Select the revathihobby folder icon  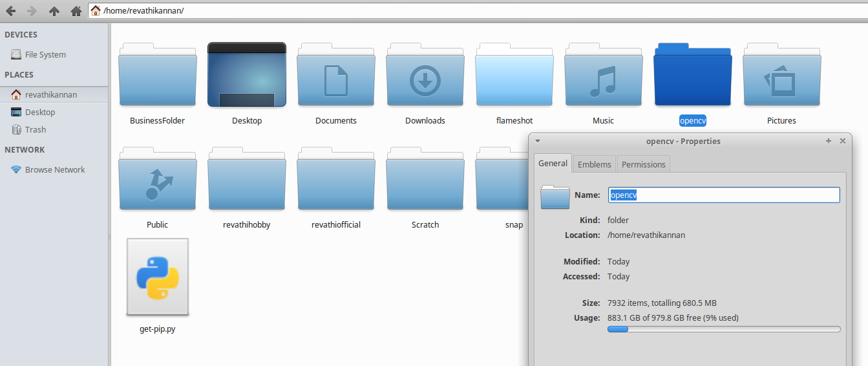tap(247, 178)
